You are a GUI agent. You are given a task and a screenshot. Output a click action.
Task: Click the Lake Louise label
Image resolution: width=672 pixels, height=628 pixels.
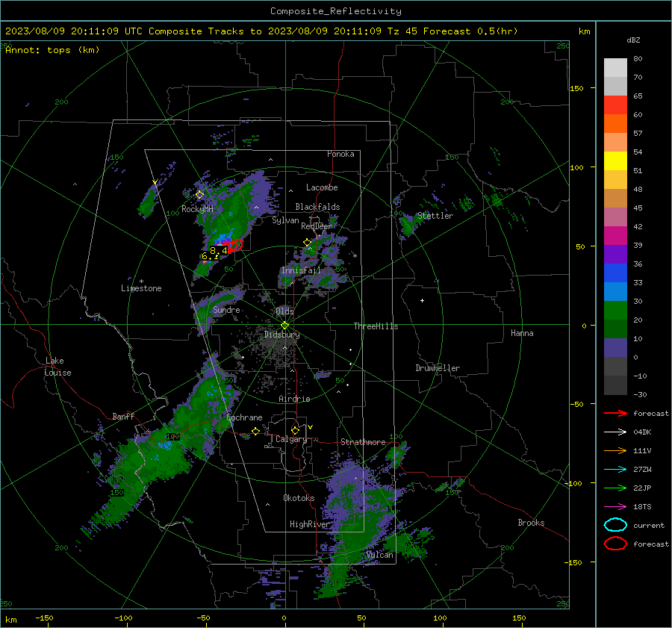pos(57,367)
